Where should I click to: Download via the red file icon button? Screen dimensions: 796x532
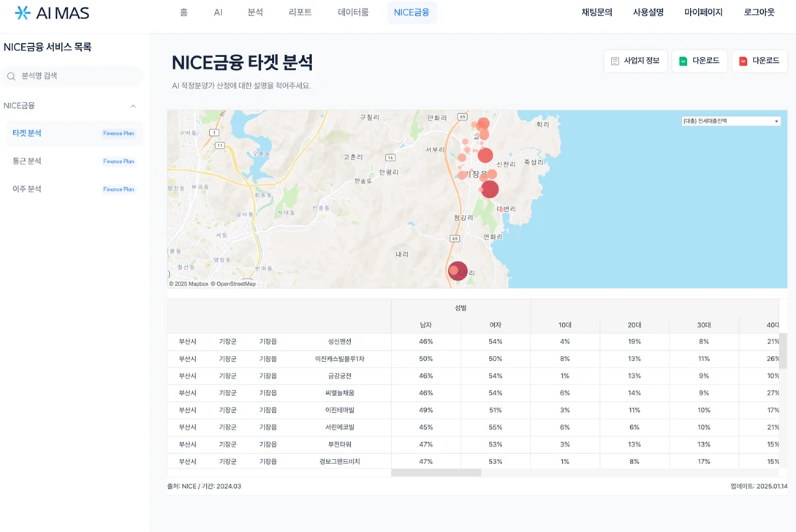point(759,61)
